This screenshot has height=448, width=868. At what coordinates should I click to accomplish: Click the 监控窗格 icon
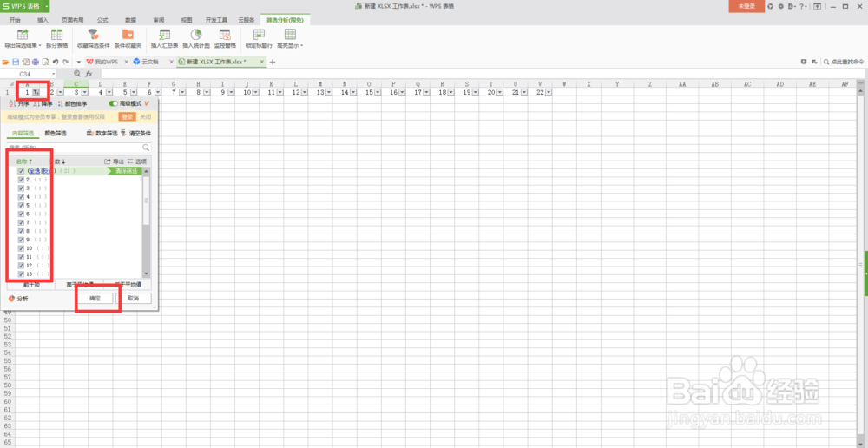pos(225,35)
